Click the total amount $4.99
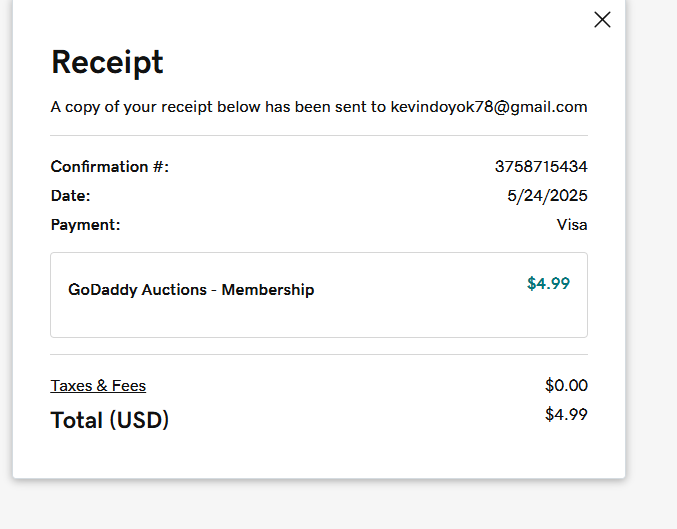This screenshot has height=529, width=677. (566, 414)
